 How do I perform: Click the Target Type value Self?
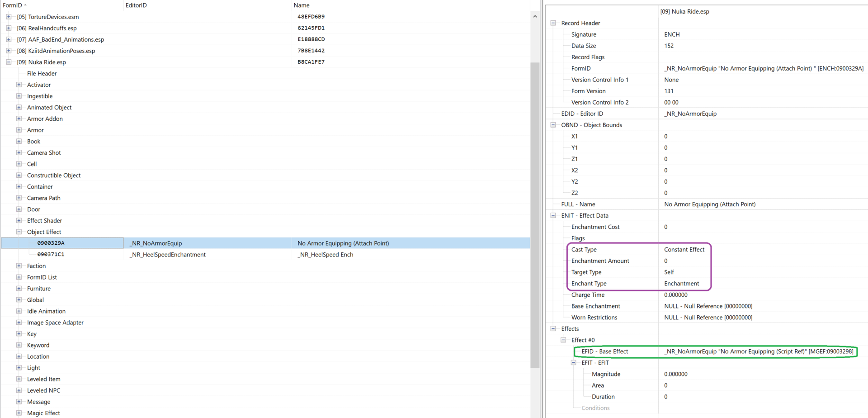pyautogui.click(x=669, y=272)
